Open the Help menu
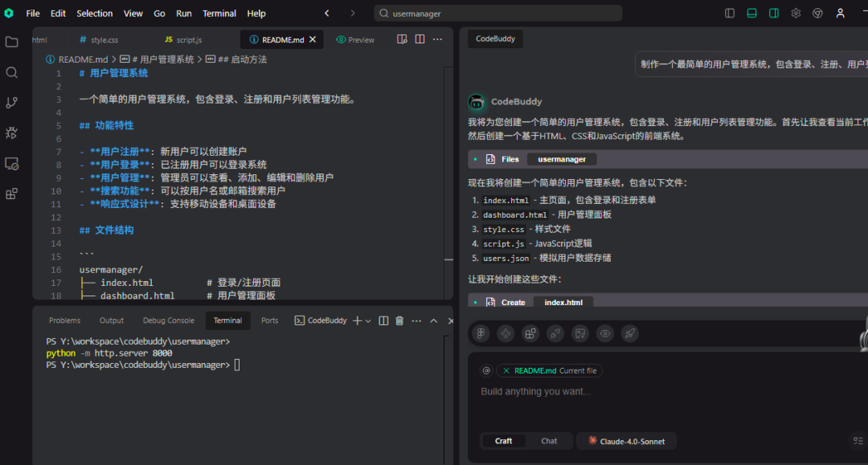This screenshot has width=868, height=465. click(256, 14)
